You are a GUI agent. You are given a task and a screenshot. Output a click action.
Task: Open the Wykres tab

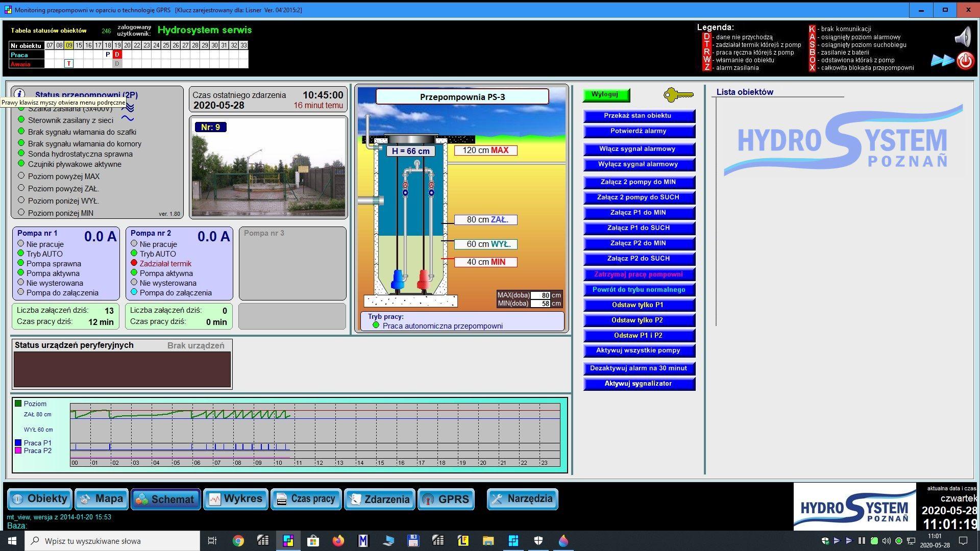(235, 499)
